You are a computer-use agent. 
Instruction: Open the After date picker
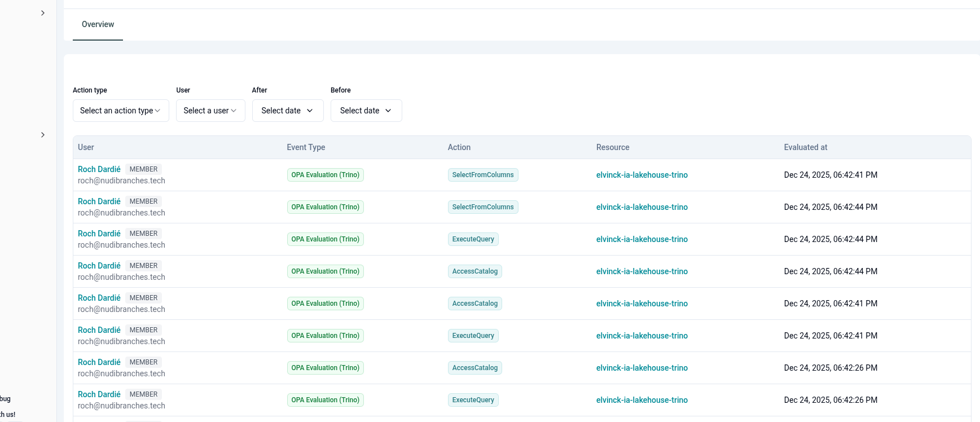click(x=287, y=111)
